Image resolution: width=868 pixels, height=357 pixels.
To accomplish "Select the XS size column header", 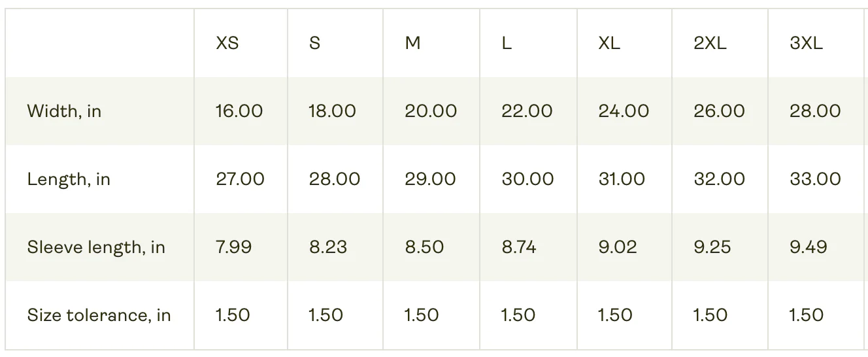I will click(227, 43).
